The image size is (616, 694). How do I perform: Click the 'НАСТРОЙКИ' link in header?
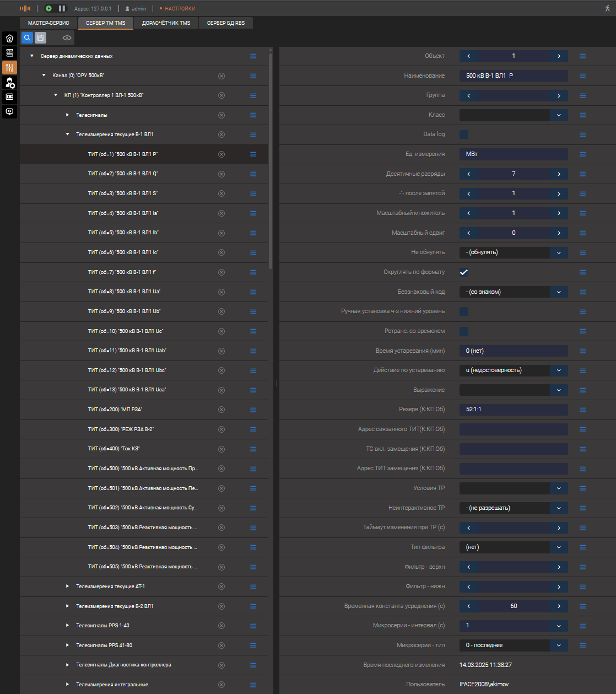click(180, 9)
